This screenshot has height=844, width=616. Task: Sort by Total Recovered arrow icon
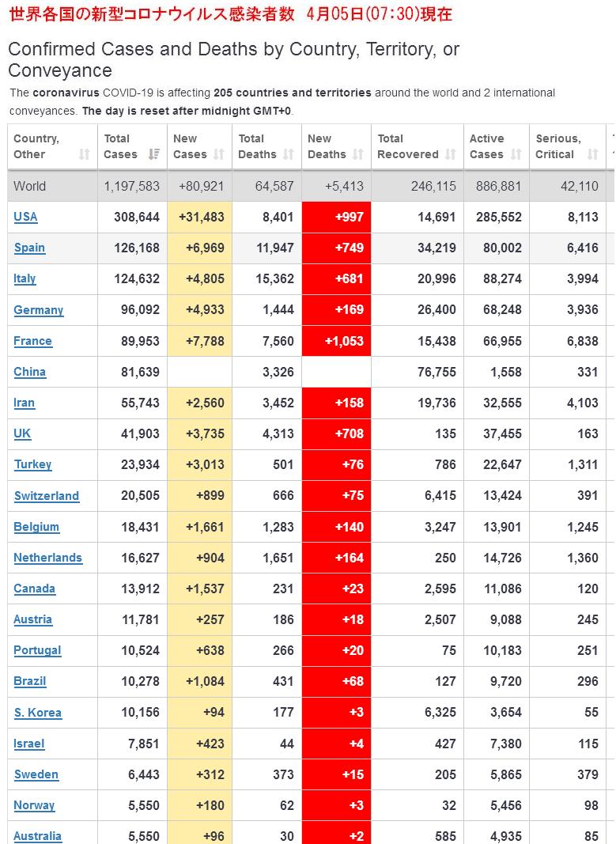[x=451, y=154]
